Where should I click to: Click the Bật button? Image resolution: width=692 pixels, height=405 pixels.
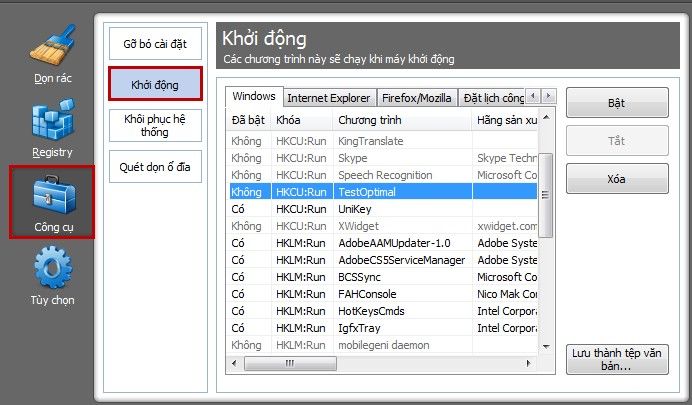pyautogui.click(x=617, y=103)
